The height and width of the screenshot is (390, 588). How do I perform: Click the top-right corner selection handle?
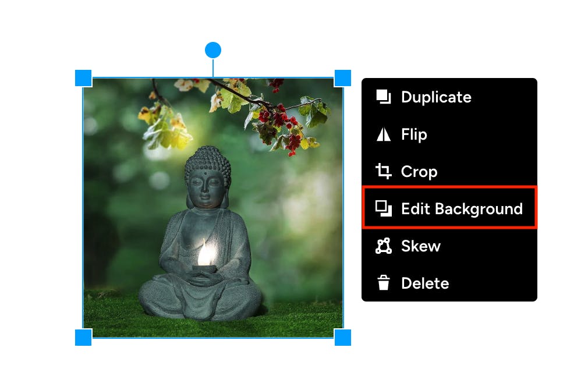342,78
